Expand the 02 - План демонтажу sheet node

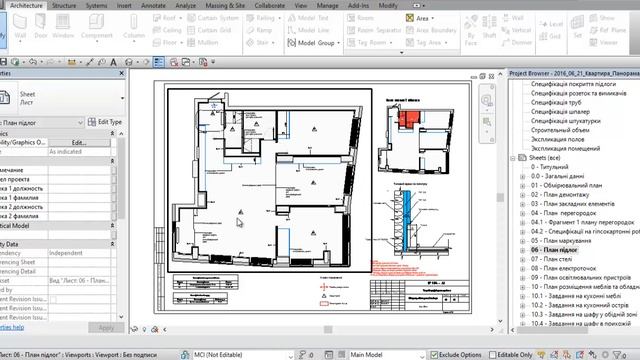(x=522, y=195)
